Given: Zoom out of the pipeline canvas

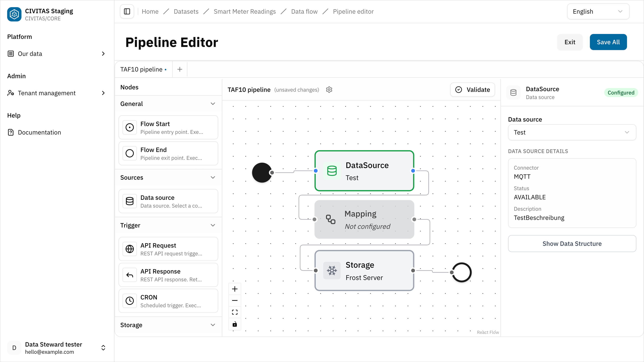Looking at the screenshot, I should click(x=235, y=300).
